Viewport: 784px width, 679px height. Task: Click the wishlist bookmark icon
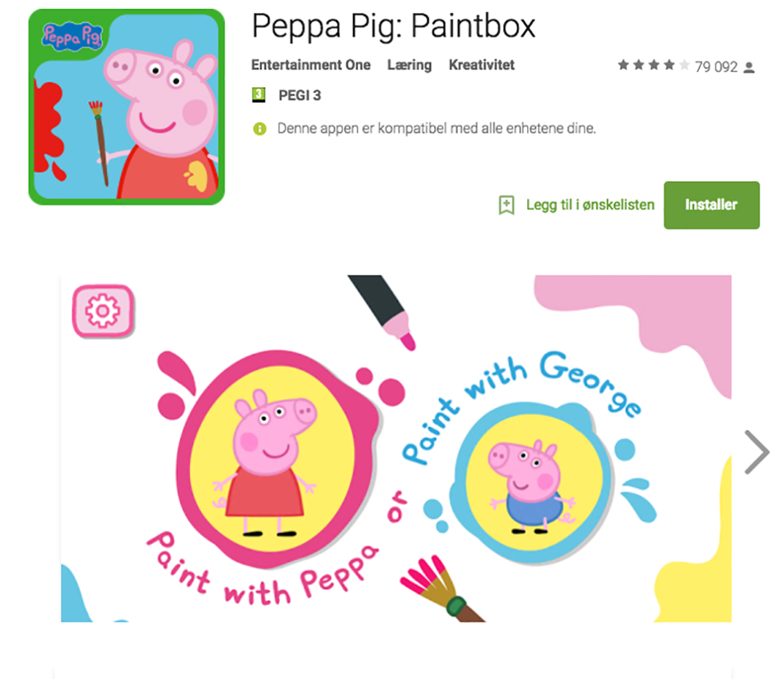507,205
